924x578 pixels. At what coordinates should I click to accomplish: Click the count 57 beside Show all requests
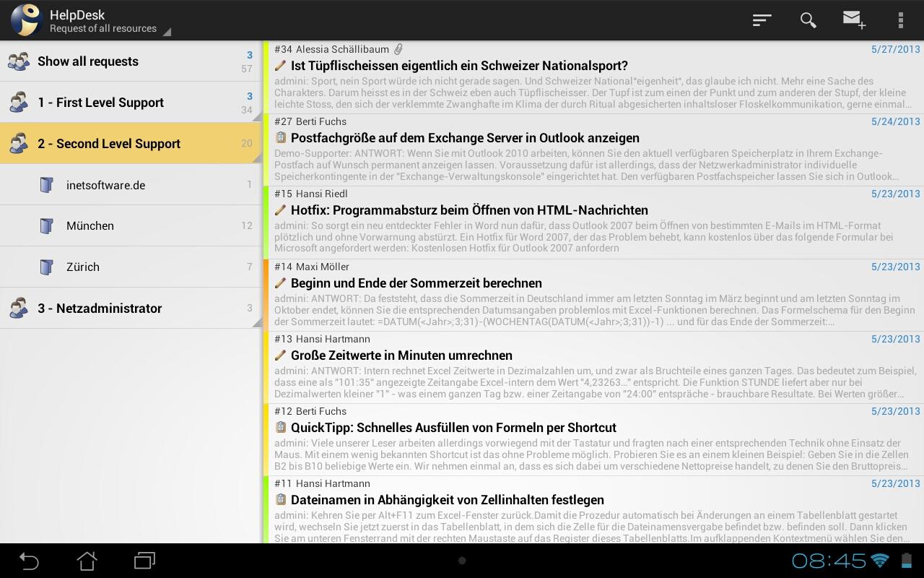pos(247,69)
